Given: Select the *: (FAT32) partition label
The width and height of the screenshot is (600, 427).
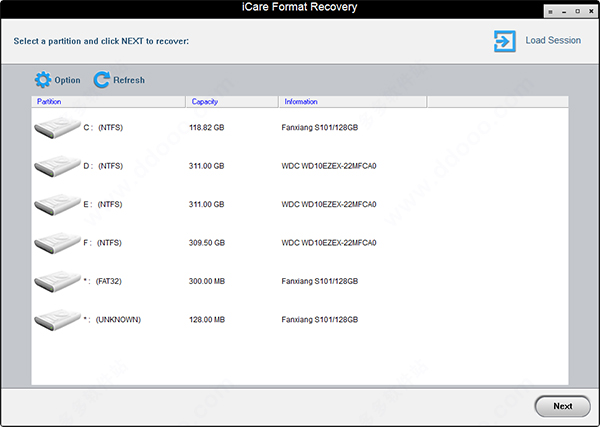Looking at the screenshot, I should (102, 281).
